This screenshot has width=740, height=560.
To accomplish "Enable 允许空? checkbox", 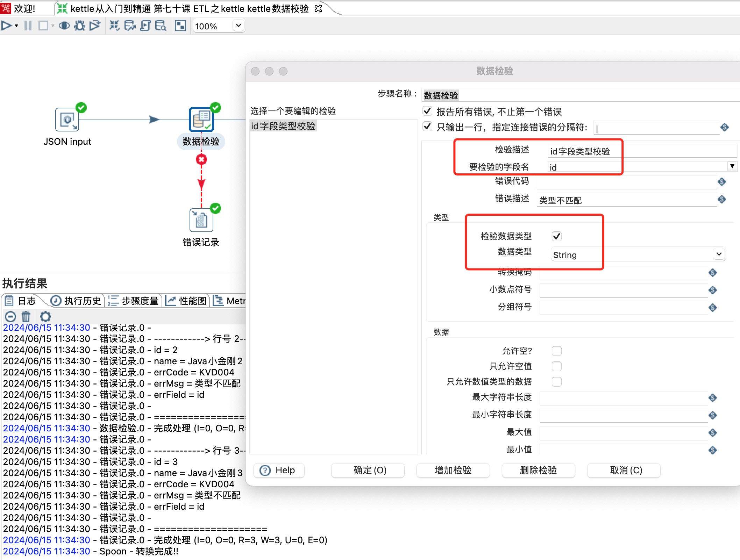I will pyautogui.click(x=556, y=351).
